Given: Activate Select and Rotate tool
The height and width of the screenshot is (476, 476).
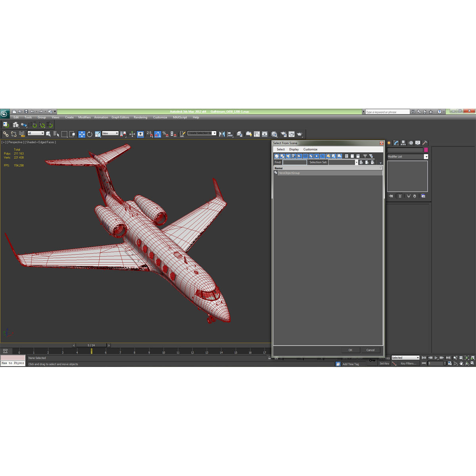Looking at the screenshot, I should [90, 134].
